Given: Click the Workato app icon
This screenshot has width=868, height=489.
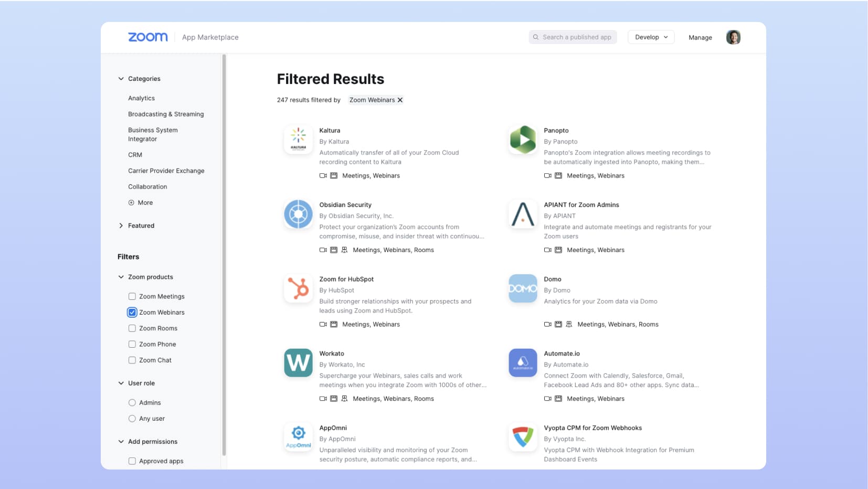Looking at the screenshot, I should point(298,363).
